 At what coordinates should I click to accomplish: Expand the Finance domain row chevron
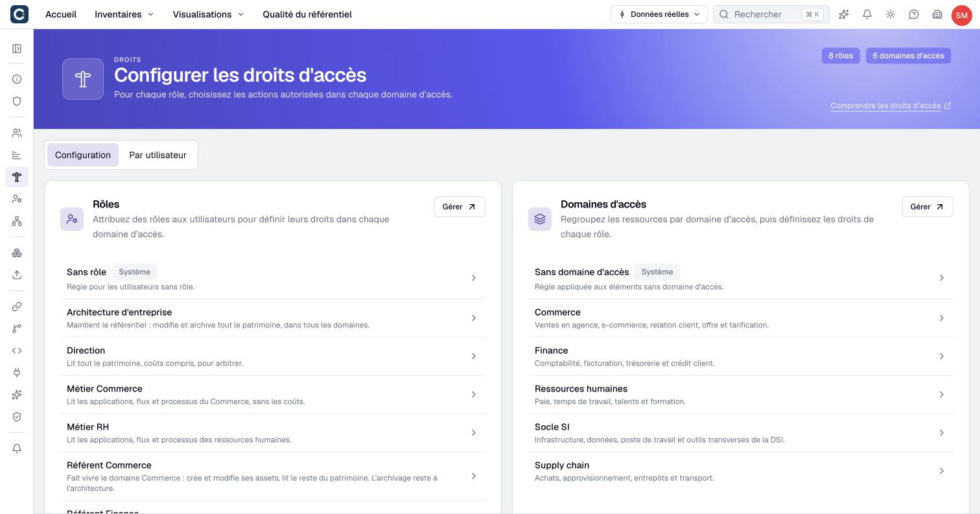[942, 356]
